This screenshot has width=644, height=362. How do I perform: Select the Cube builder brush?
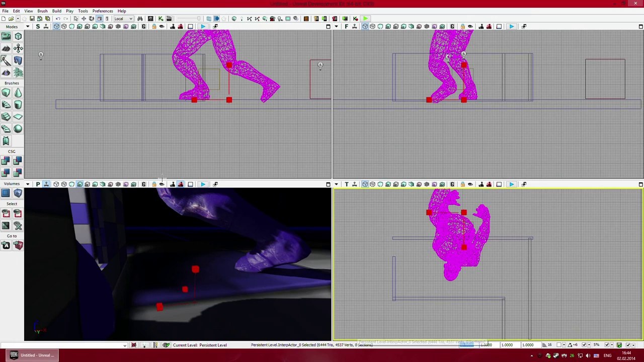pos(6,93)
